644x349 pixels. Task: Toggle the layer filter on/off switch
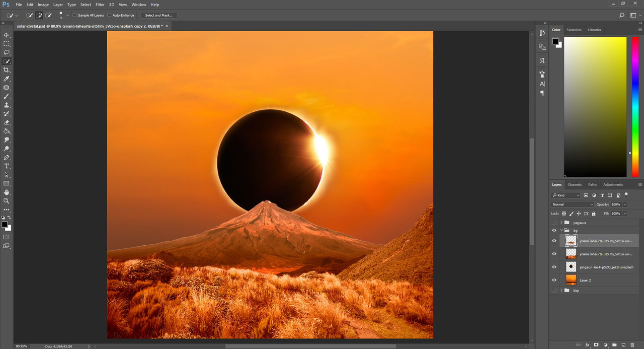coord(626,194)
